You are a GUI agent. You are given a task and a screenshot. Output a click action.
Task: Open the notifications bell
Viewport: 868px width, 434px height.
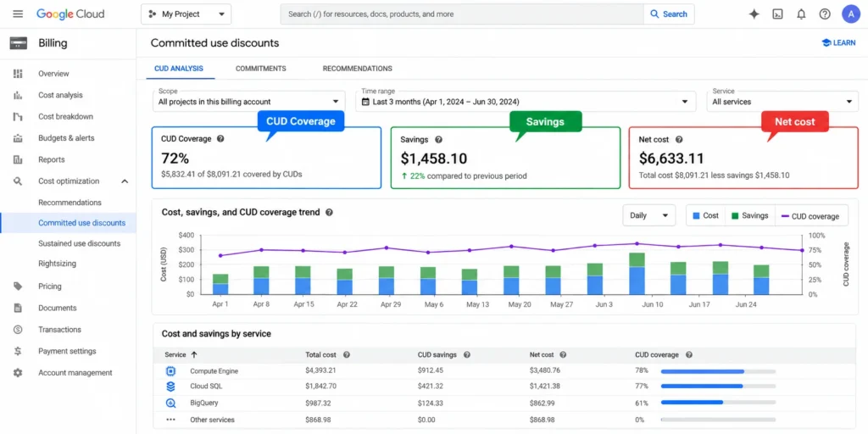pyautogui.click(x=801, y=14)
